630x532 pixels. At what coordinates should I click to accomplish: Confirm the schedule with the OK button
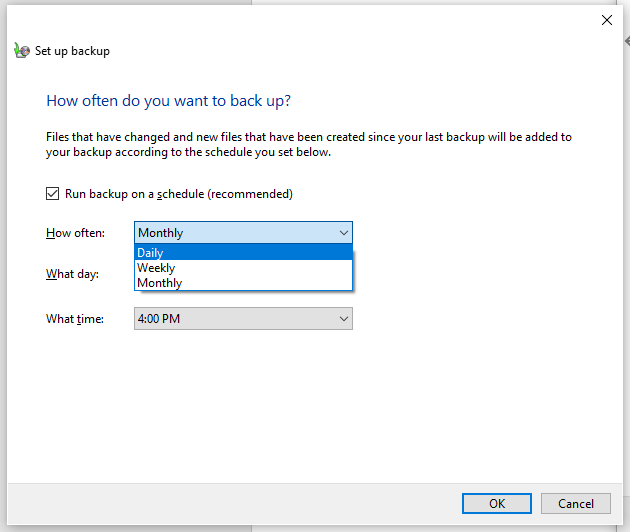point(497,503)
